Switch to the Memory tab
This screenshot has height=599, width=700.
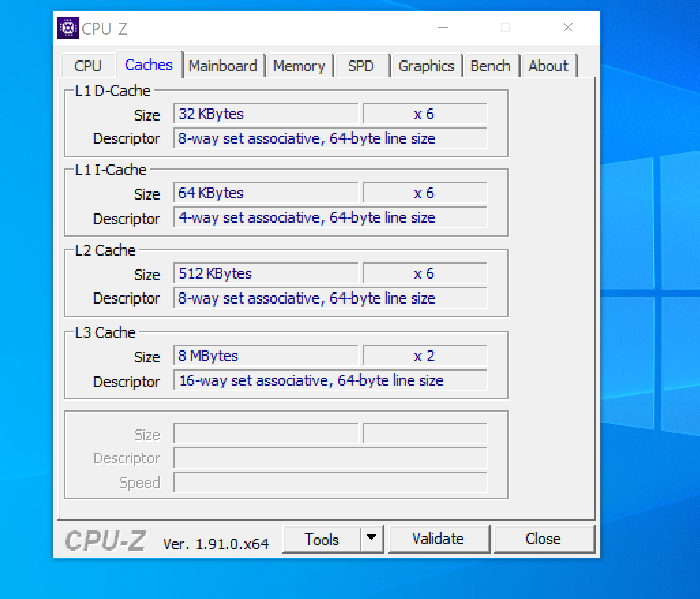point(299,66)
